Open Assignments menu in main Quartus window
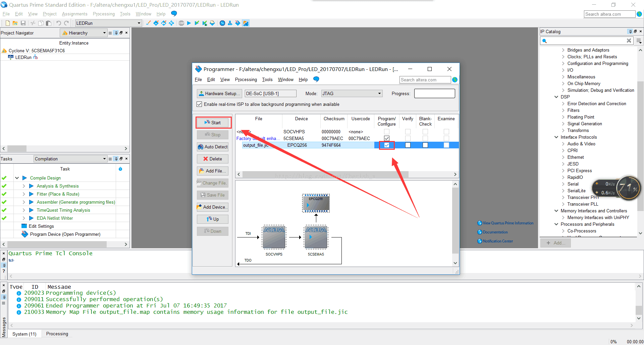Viewport: 644px width, 345px height. (x=74, y=14)
